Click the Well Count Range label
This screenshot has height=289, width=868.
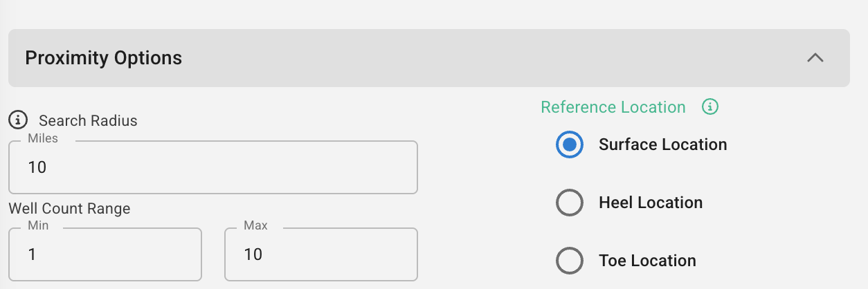click(x=69, y=208)
